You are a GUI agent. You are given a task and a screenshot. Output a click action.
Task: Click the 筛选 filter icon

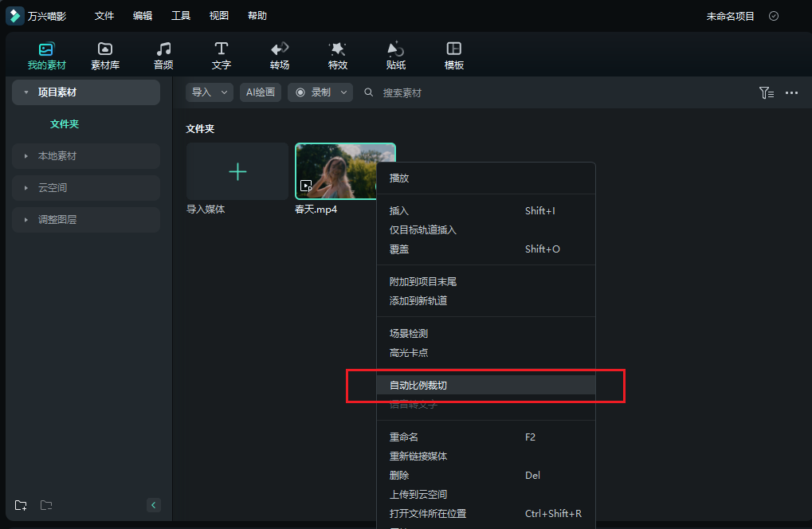765,92
